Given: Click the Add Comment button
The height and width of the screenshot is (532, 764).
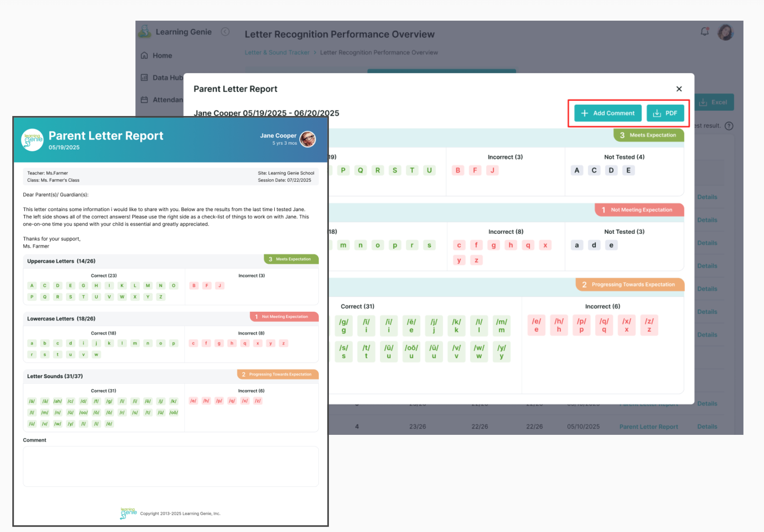Looking at the screenshot, I should pyautogui.click(x=608, y=113).
